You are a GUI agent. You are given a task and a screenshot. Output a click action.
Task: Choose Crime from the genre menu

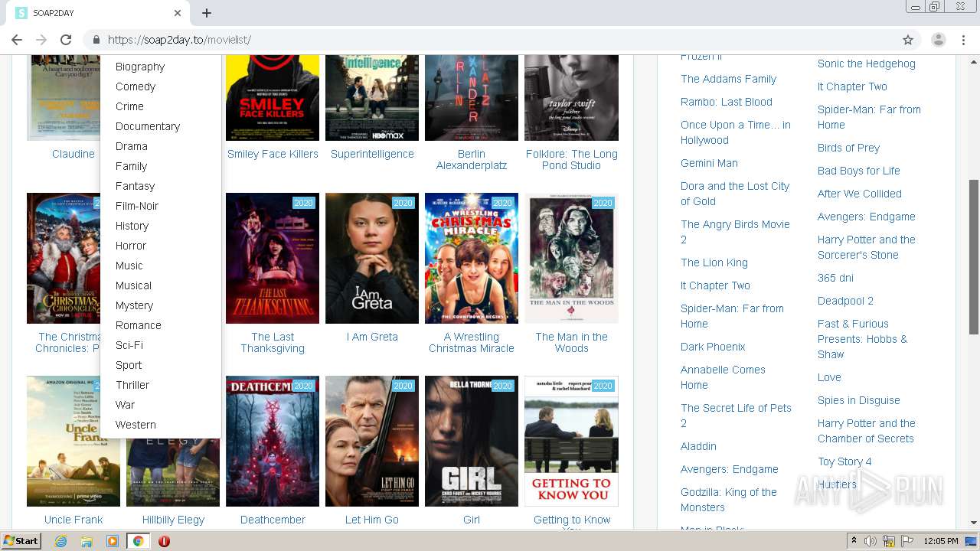[129, 106]
